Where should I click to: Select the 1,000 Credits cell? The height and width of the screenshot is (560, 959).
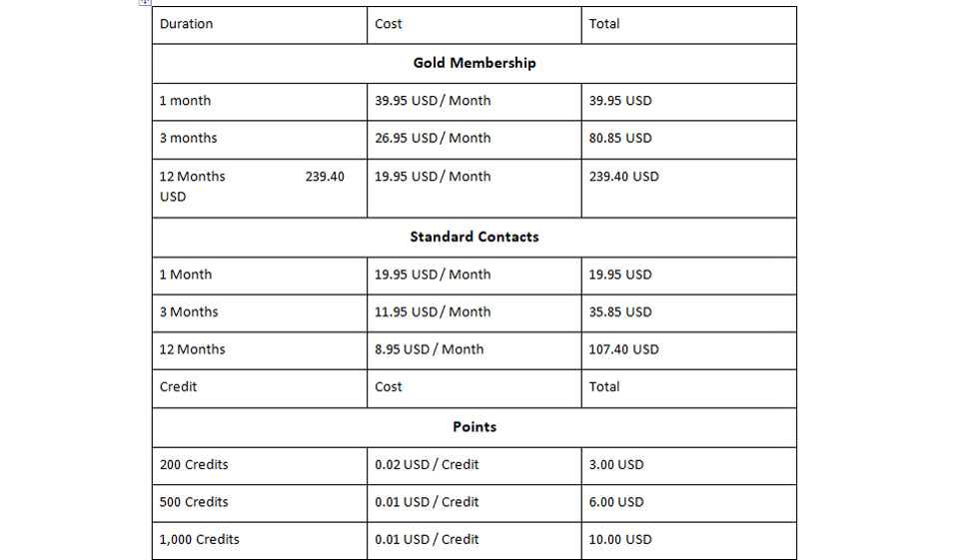click(199, 540)
